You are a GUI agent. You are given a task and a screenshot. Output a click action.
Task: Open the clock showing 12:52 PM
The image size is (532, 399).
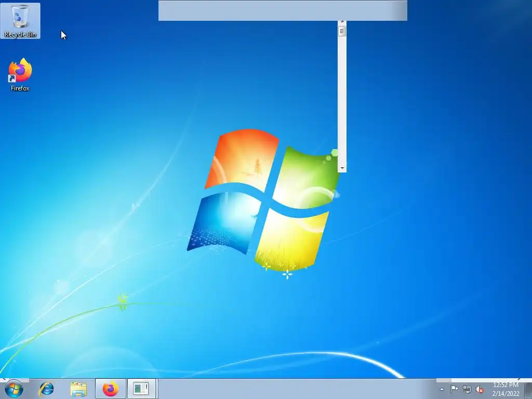click(506, 389)
